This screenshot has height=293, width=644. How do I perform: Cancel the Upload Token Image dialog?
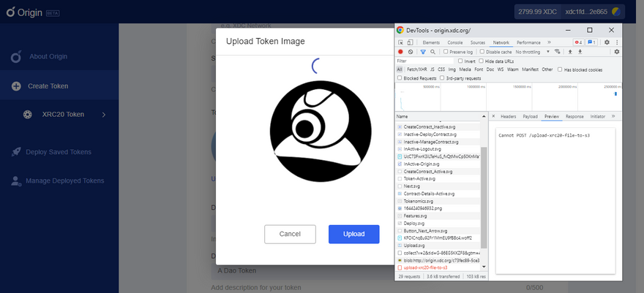point(290,234)
